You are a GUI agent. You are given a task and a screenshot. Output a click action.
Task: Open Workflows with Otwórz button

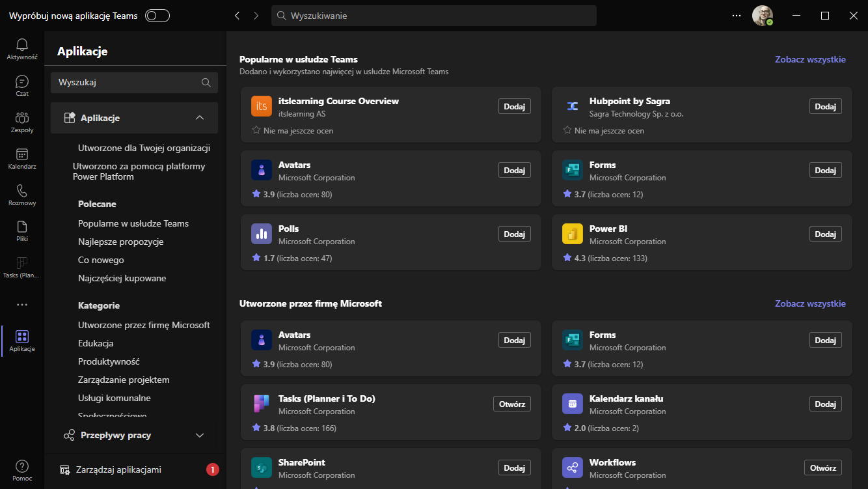tap(823, 468)
